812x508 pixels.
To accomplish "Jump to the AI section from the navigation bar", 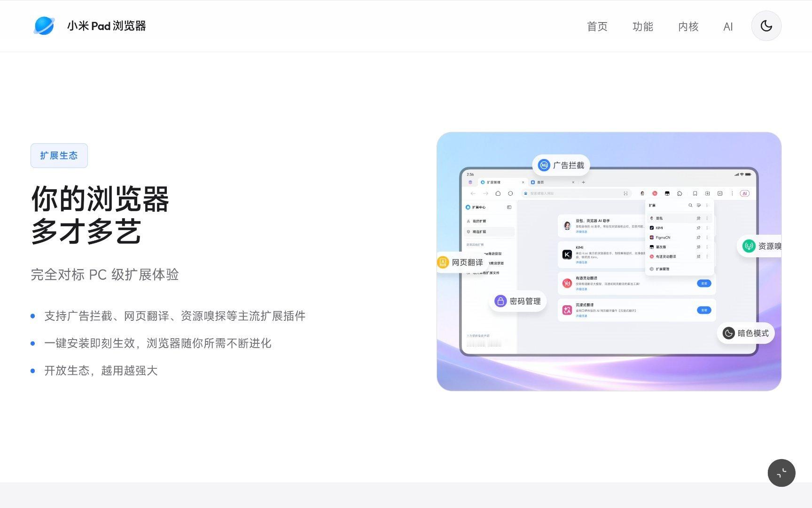I will point(728,26).
